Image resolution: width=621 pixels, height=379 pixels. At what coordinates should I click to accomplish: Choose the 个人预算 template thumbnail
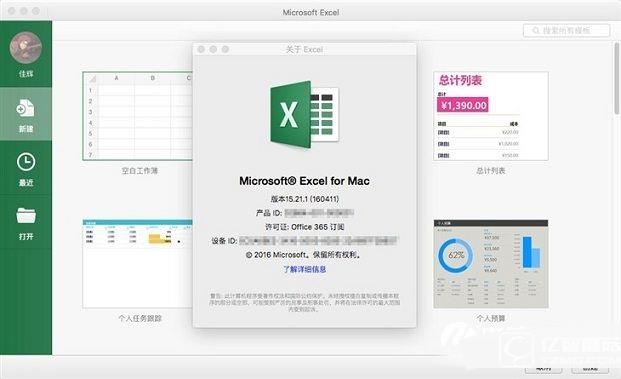(491, 264)
